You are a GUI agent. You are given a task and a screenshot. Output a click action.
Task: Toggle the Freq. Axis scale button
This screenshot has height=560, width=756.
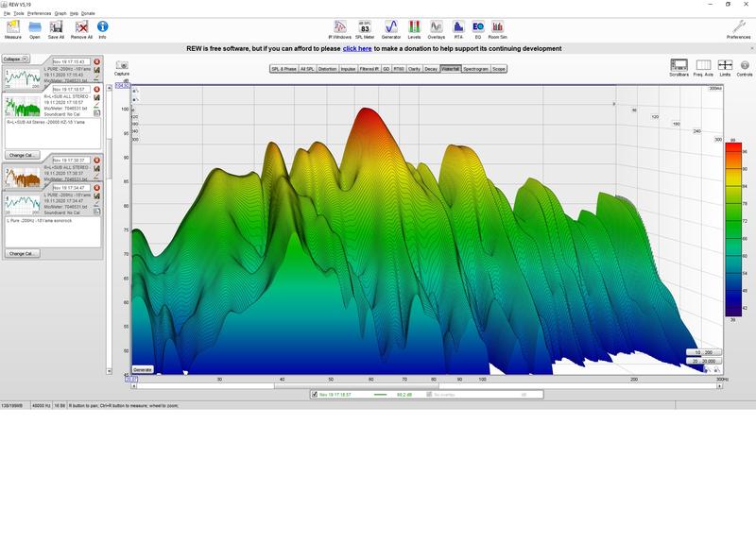pos(703,67)
